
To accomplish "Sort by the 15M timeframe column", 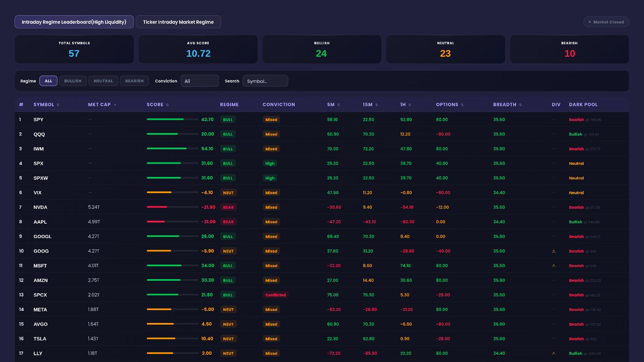I will coord(370,105).
